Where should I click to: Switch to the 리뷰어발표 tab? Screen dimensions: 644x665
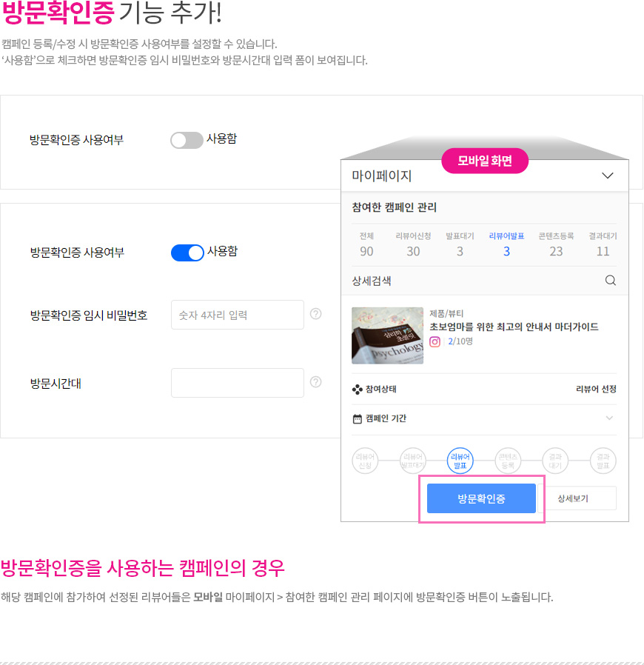pyautogui.click(x=506, y=244)
